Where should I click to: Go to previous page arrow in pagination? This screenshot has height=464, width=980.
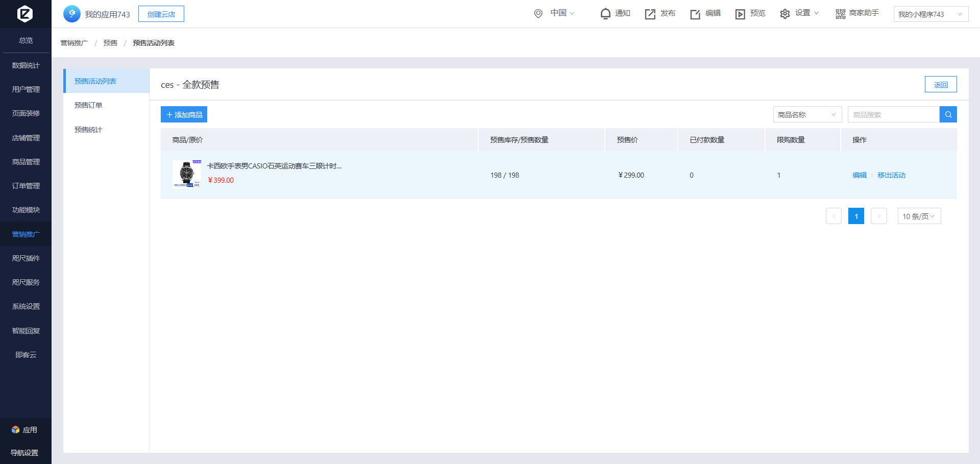click(x=834, y=216)
